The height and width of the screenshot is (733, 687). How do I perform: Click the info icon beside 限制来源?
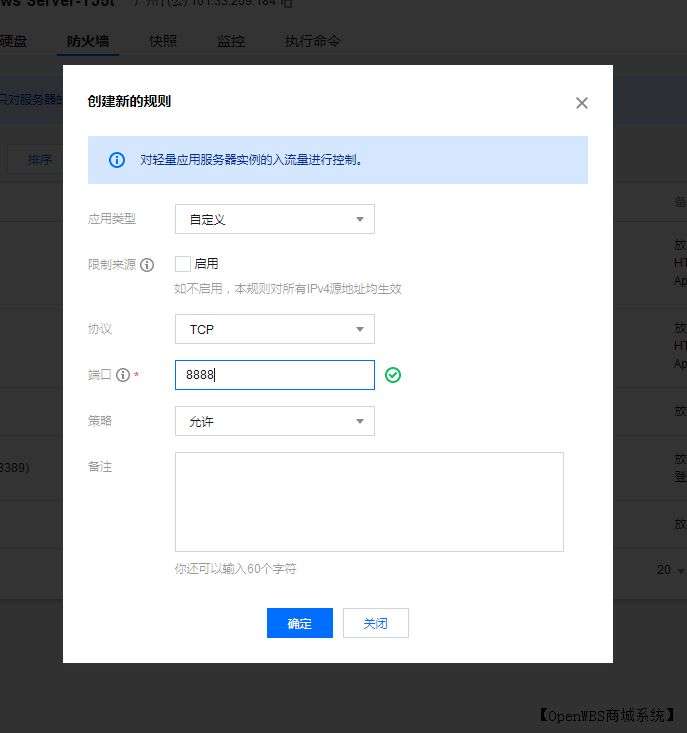147,265
